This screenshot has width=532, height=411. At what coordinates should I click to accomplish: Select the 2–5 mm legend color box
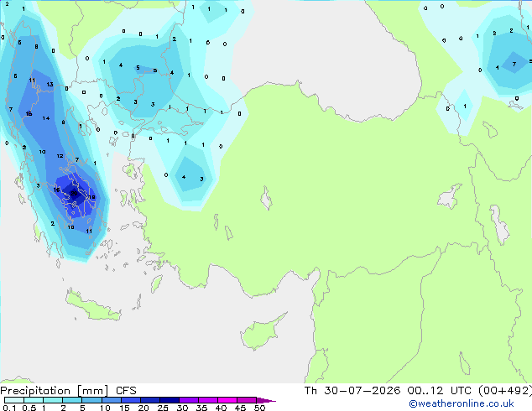tap(72, 400)
